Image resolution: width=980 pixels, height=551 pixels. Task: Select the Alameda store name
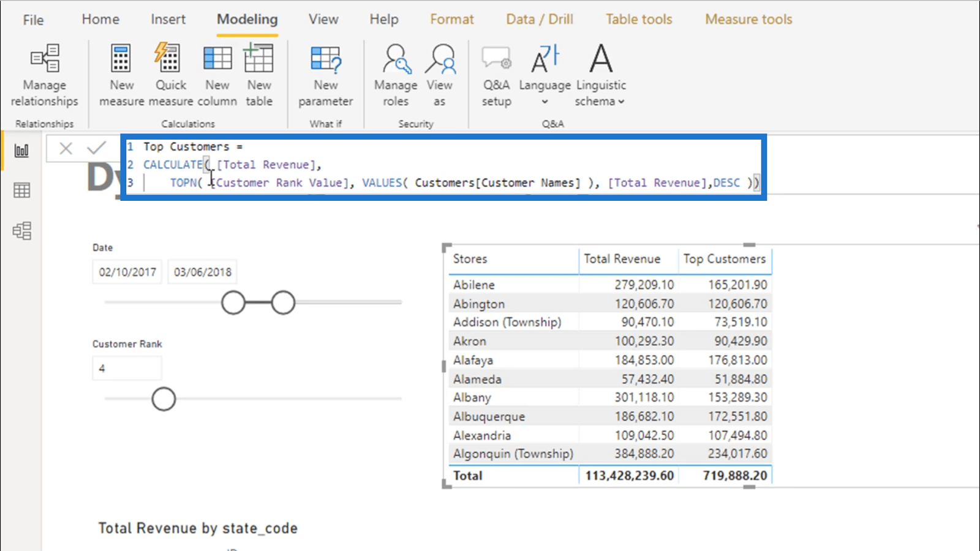(x=477, y=379)
